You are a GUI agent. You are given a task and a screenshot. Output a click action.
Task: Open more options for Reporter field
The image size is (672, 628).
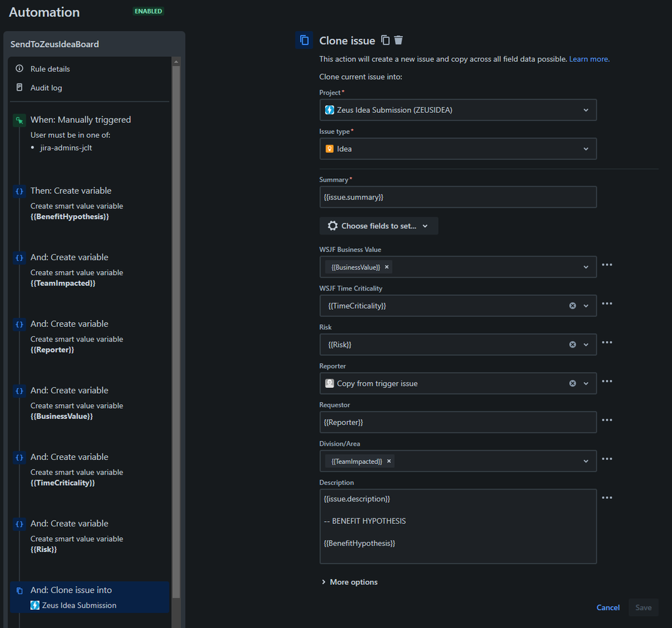[x=607, y=381]
